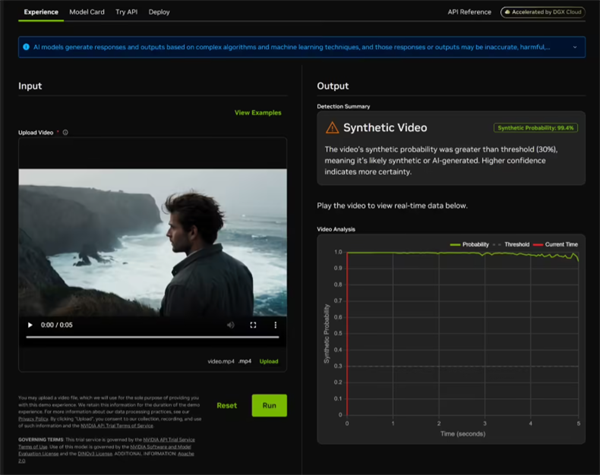The image size is (600, 475).
Task: Go to the Deploy tab
Action: coord(159,12)
